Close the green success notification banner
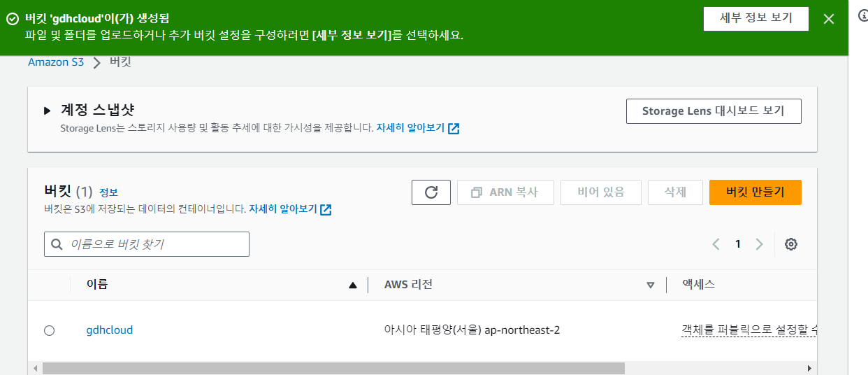The height and width of the screenshot is (375, 868). (x=829, y=19)
